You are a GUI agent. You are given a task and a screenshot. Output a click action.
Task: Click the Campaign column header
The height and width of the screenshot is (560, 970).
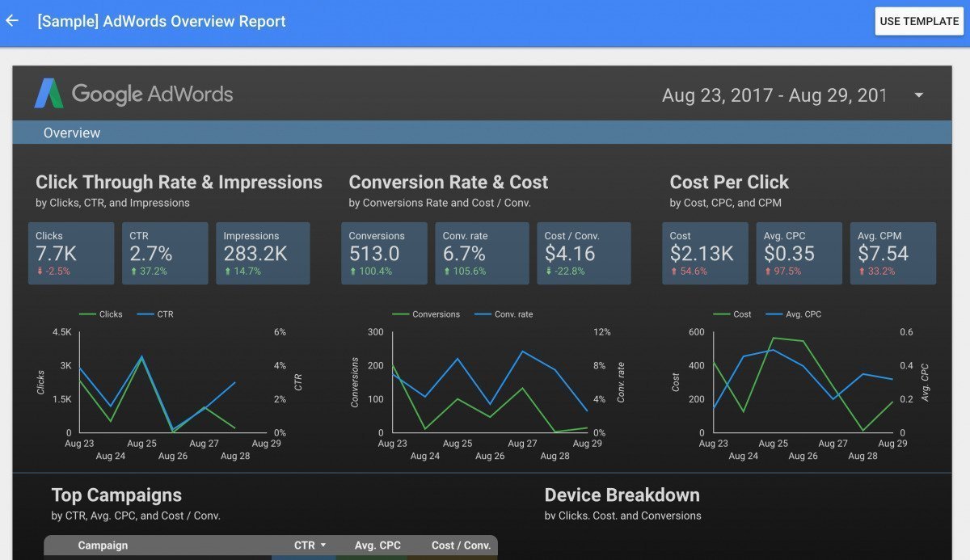[103, 545]
